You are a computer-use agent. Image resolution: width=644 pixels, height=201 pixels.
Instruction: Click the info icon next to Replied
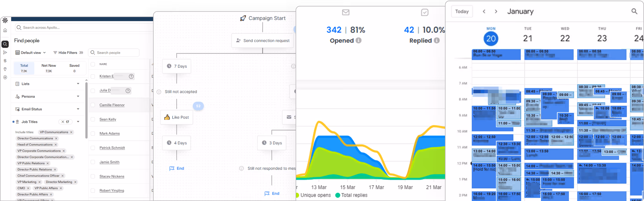tap(437, 40)
